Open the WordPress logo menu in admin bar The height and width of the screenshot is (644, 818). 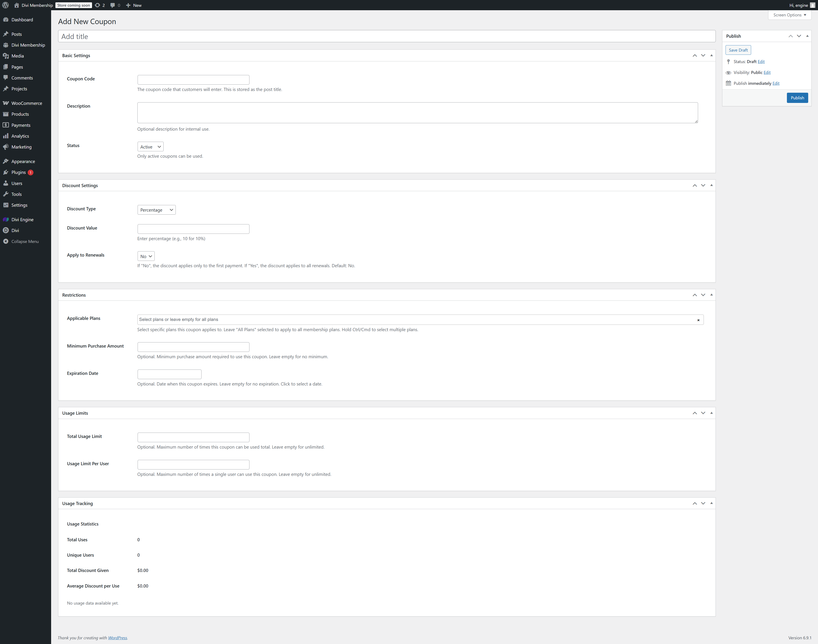pos(5,5)
